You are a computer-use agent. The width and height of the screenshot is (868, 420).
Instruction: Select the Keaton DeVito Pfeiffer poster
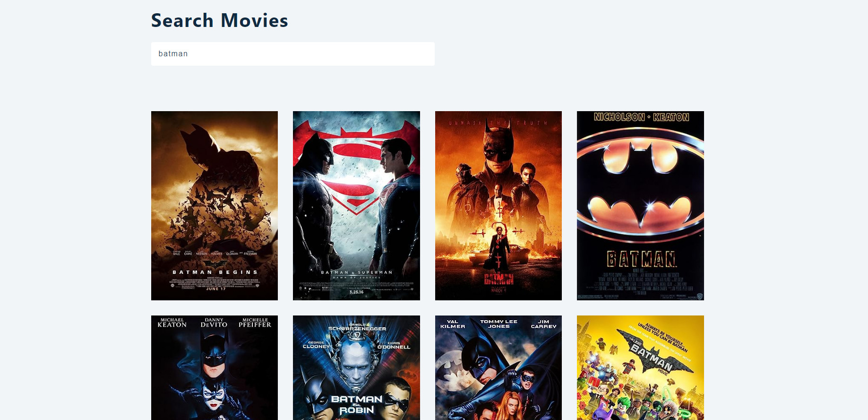coord(215,367)
